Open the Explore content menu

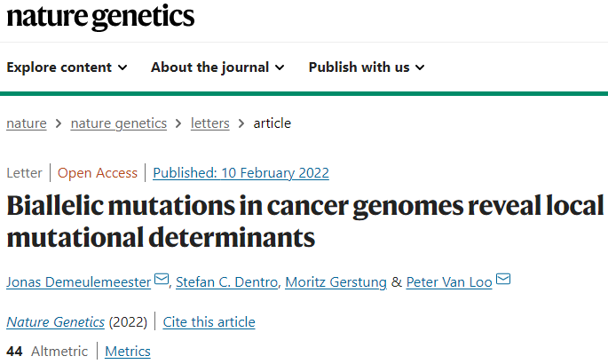(x=67, y=67)
